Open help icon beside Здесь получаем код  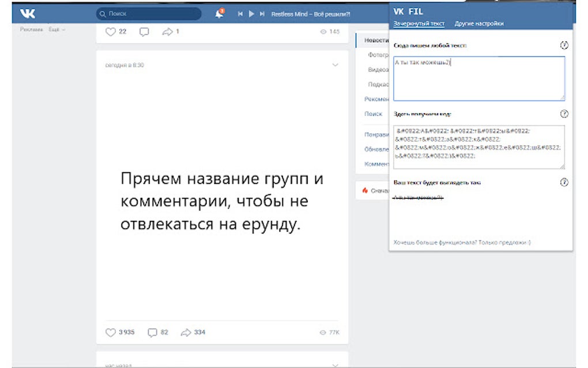pyautogui.click(x=564, y=114)
